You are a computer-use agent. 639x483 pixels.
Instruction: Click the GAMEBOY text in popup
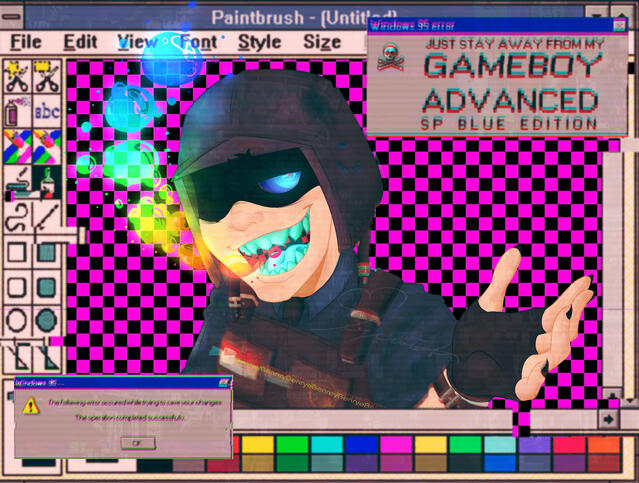(513, 65)
